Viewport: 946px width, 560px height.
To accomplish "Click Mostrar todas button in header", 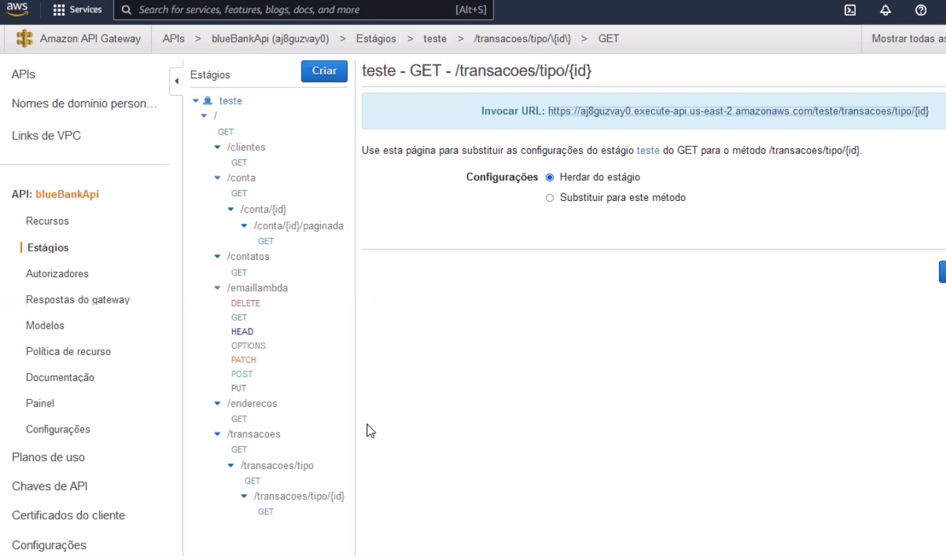I will click(x=908, y=39).
